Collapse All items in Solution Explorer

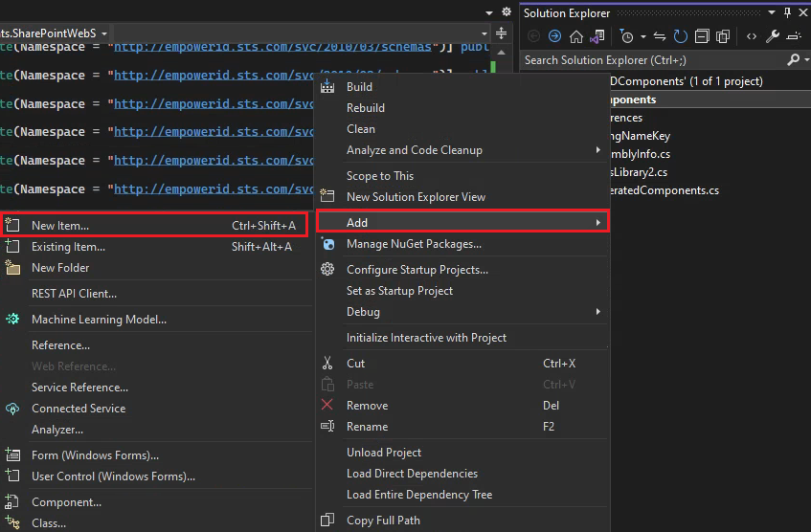[701, 36]
